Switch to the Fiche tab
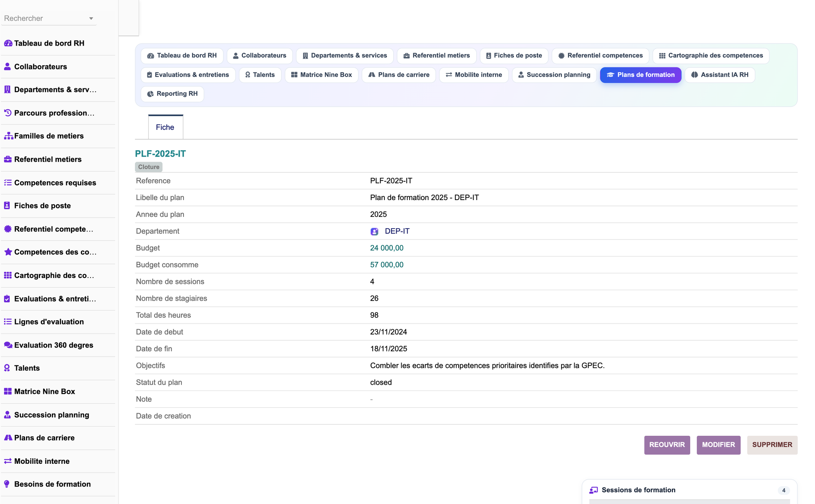Image resolution: width=815 pixels, height=504 pixels. (165, 127)
